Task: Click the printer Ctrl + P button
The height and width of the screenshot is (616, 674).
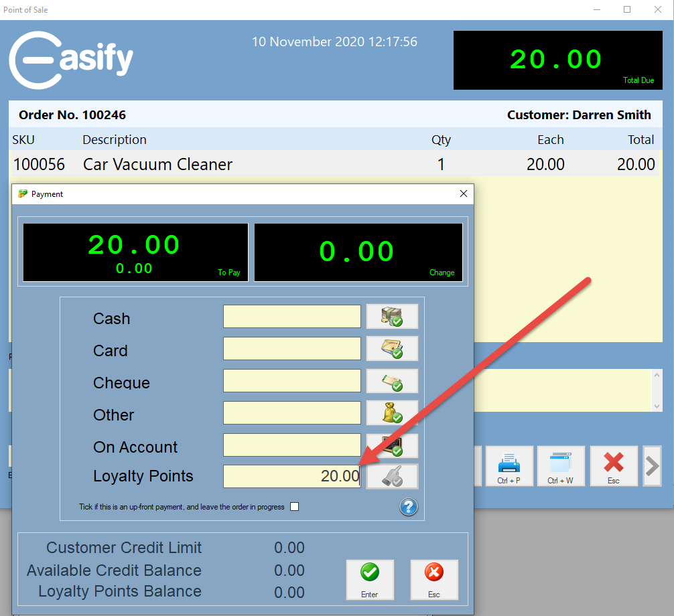Action: (509, 466)
